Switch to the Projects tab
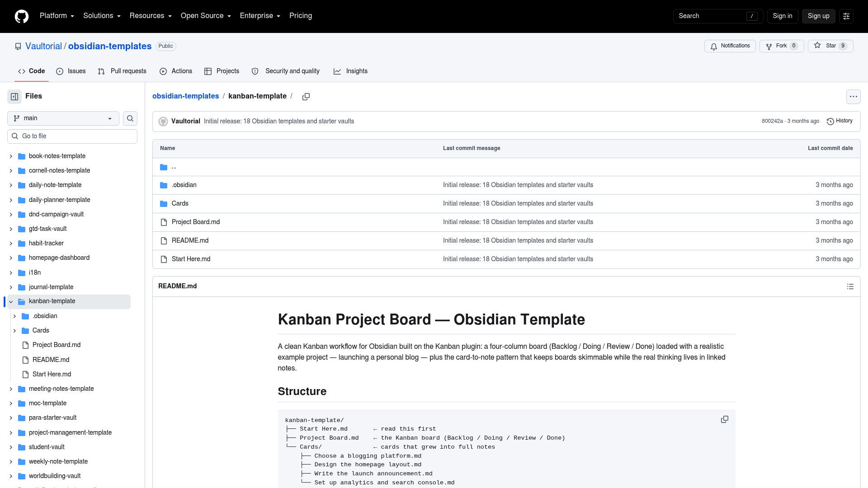Image resolution: width=868 pixels, height=488 pixels. pyautogui.click(x=222, y=71)
